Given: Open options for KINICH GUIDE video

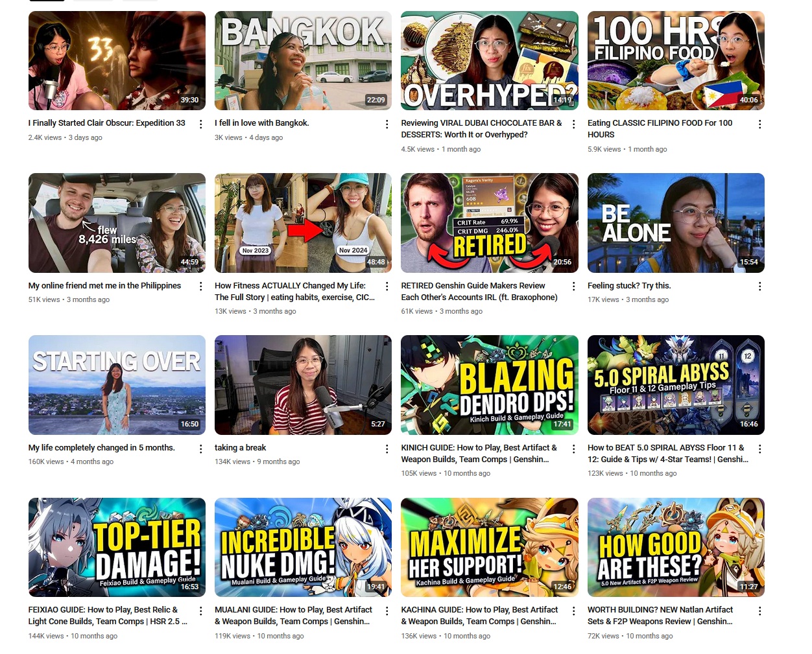Looking at the screenshot, I should (573, 449).
